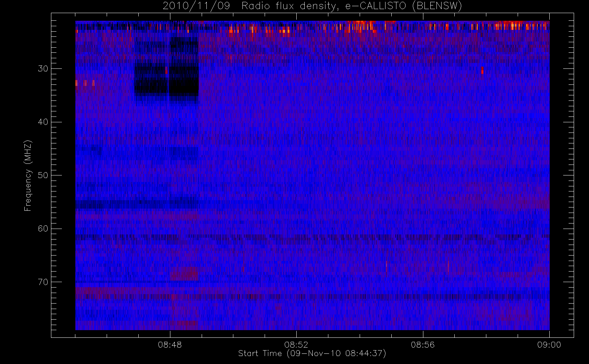Viewport: 589px width, 364px height.
Task: Click the dark block in the spectrogram near 30–35 MHz
Action: click(167, 81)
